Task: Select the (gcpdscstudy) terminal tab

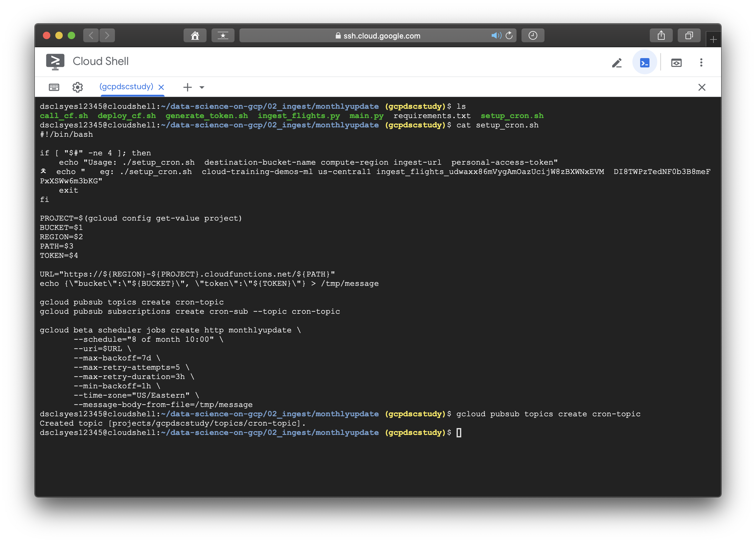Action: [126, 87]
